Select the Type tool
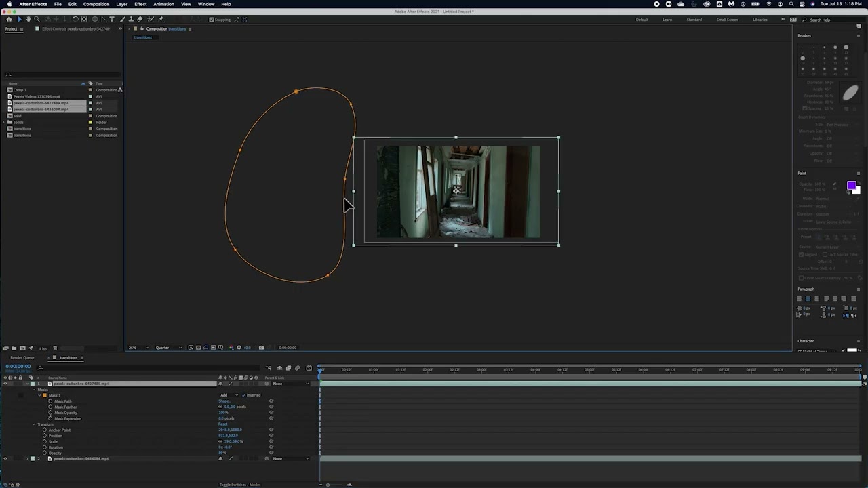This screenshot has height=488, width=868. pos(112,19)
